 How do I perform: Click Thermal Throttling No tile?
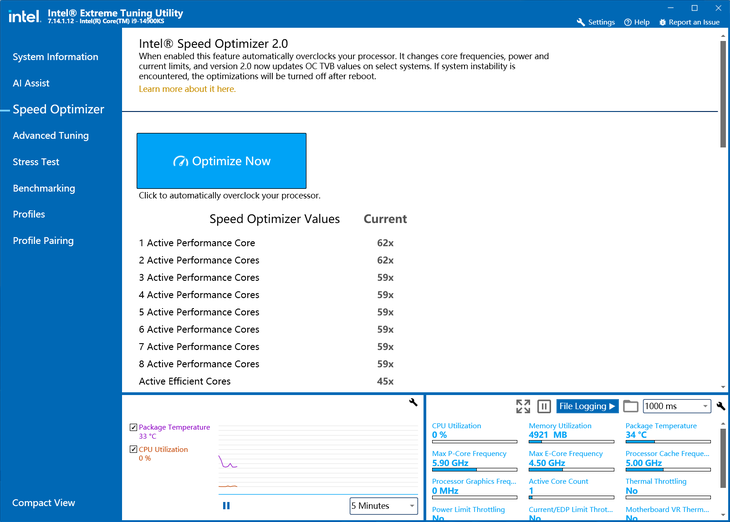(668, 489)
